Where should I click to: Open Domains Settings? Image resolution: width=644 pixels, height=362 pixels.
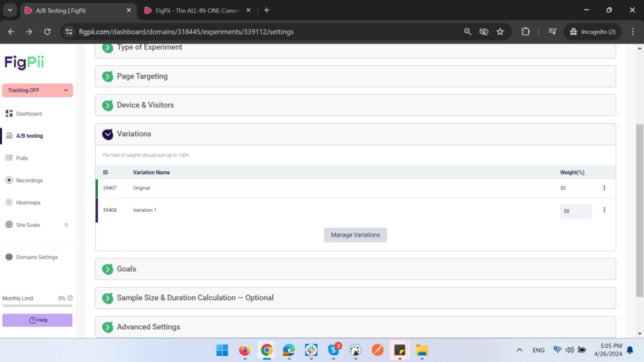click(36, 257)
